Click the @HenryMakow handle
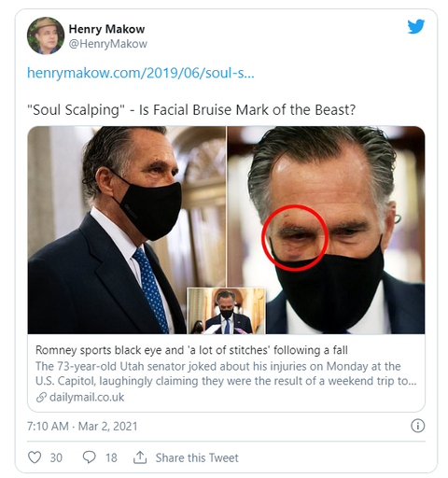Image resolution: width=448 pixels, height=478 pixels. 108,44
